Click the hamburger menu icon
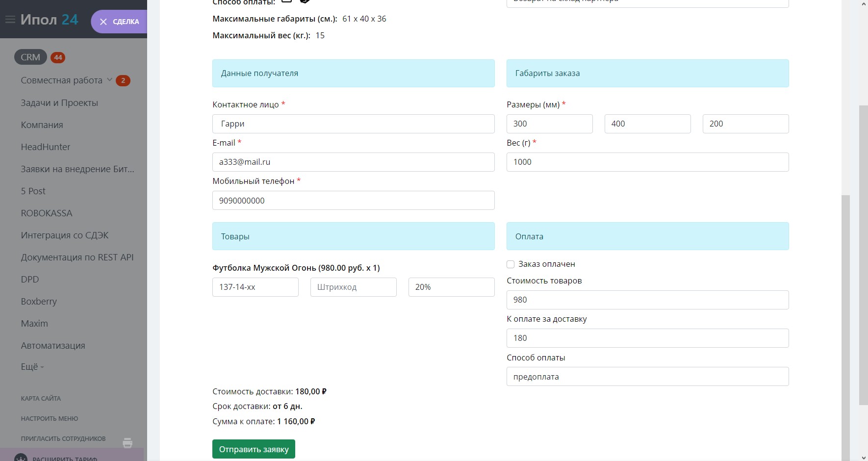 10,20
